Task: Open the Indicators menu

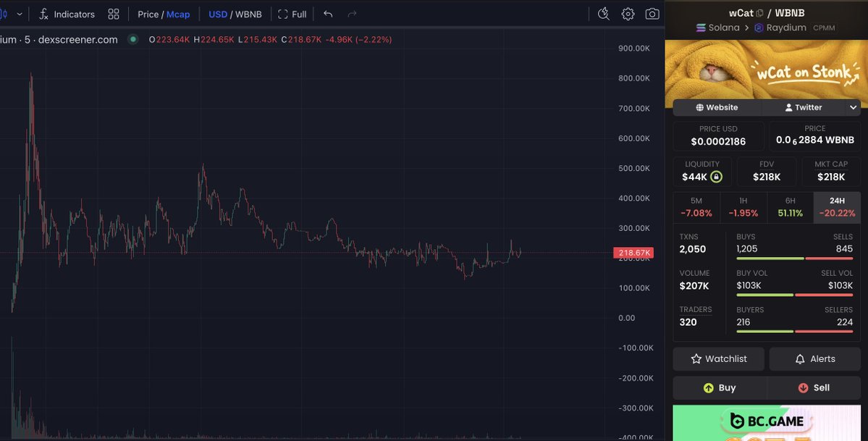Action: tap(67, 14)
